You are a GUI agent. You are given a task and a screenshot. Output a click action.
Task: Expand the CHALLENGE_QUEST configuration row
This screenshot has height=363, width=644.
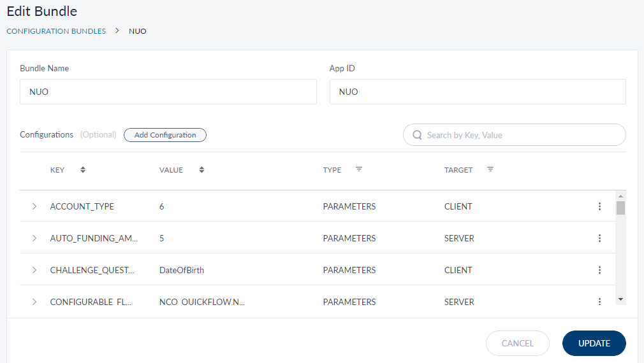pos(34,270)
